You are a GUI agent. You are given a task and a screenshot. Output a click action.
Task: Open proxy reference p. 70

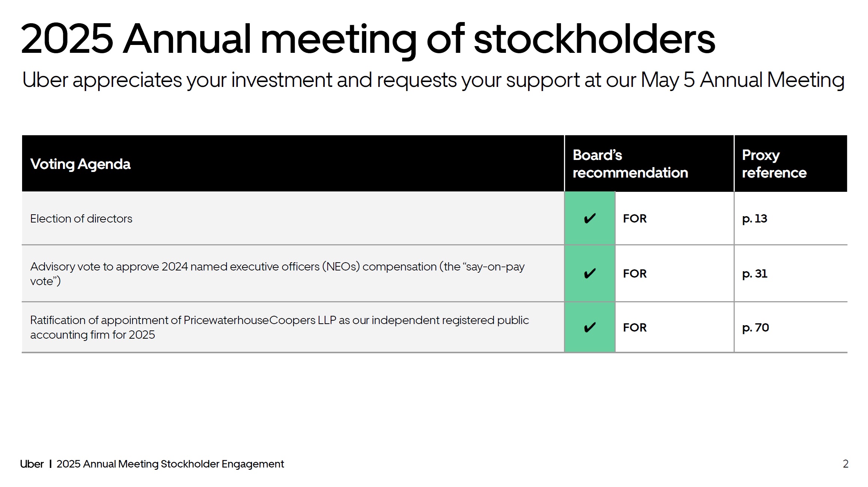pyautogui.click(x=755, y=327)
